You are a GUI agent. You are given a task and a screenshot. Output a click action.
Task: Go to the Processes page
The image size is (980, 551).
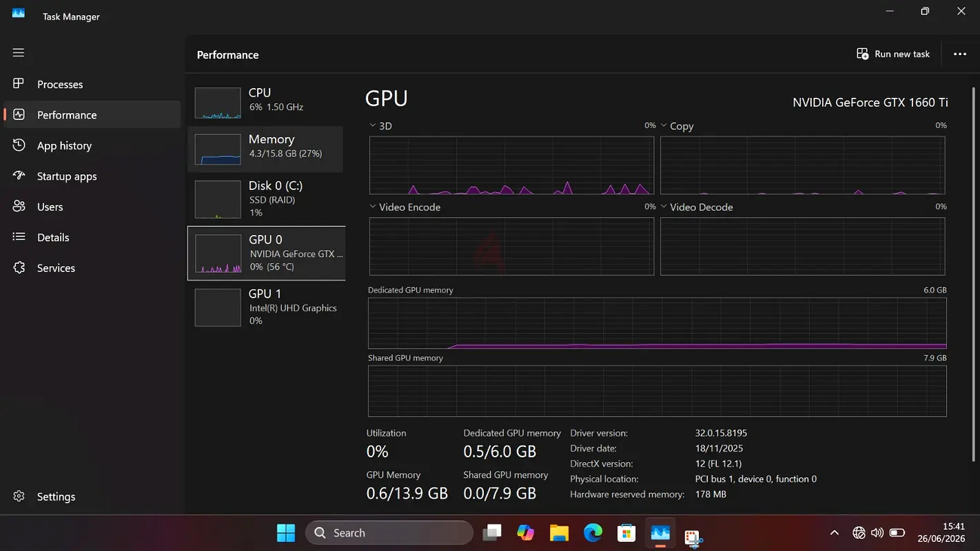point(92,84)
